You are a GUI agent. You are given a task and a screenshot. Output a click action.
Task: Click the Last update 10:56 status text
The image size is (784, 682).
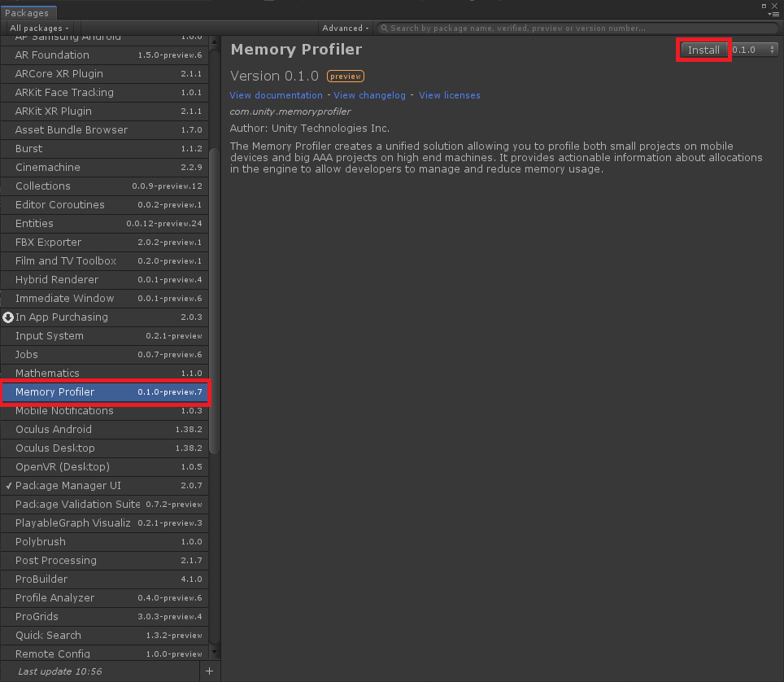pos(60,671)
